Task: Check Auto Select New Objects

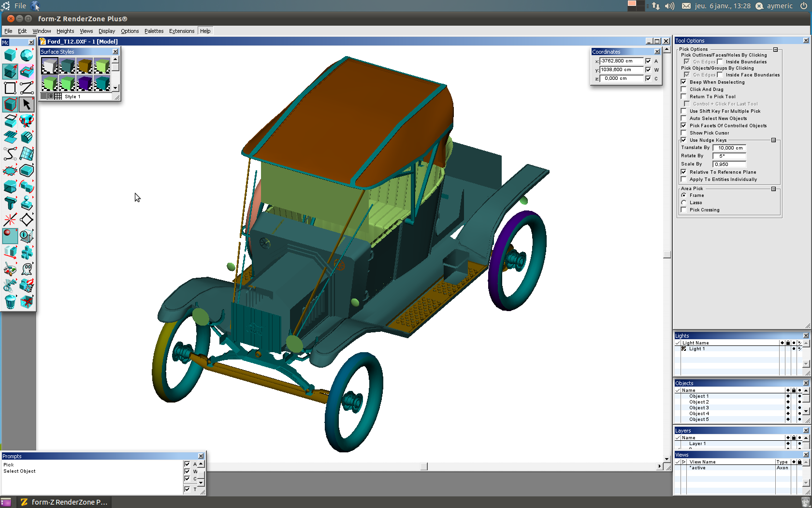Action: pyautogui.click(x=683, y=119)
